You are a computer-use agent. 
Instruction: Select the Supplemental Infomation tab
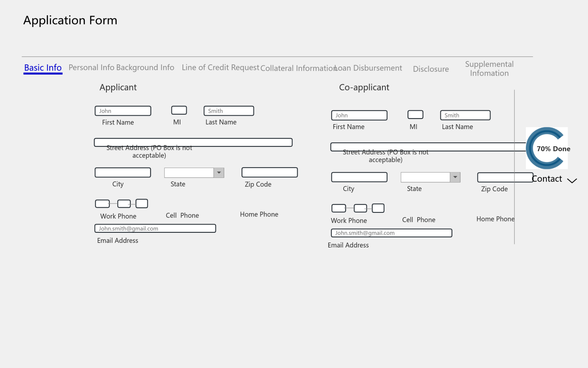pos(489,68)
